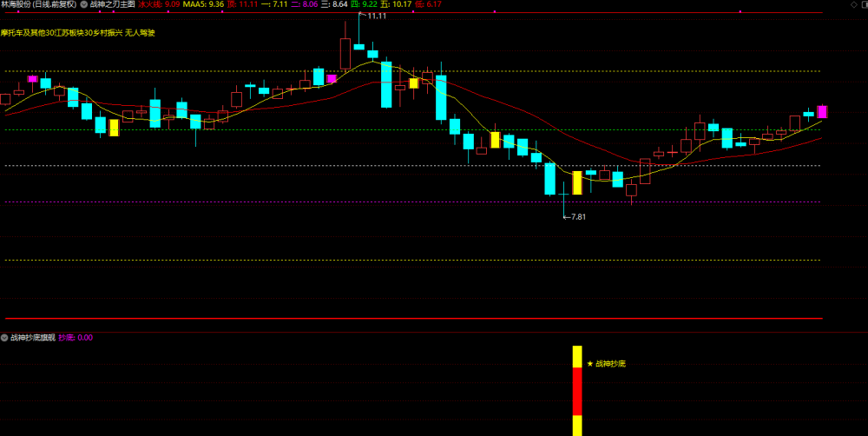
Task: Click the ★ 战神抄底 signal label
Action: 606,364
